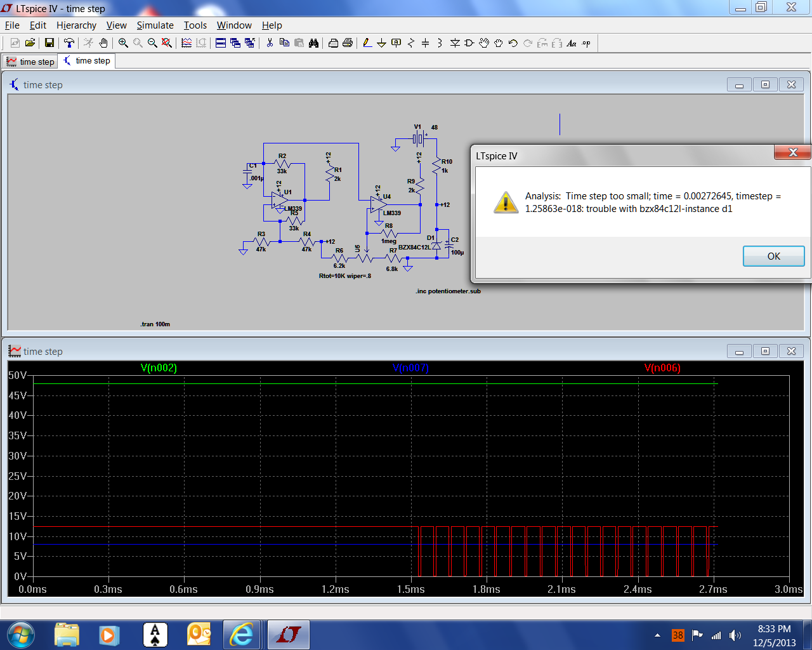Click the V(n007) trace label
Image resolution: width=812 pixels, height=650 pixels.
(411, 368)
